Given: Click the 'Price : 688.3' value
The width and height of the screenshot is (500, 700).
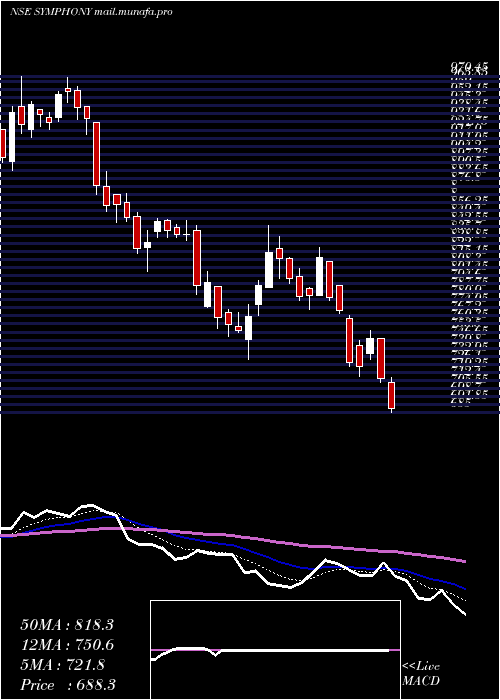Looking at the screenshot, I should (68, 685).
